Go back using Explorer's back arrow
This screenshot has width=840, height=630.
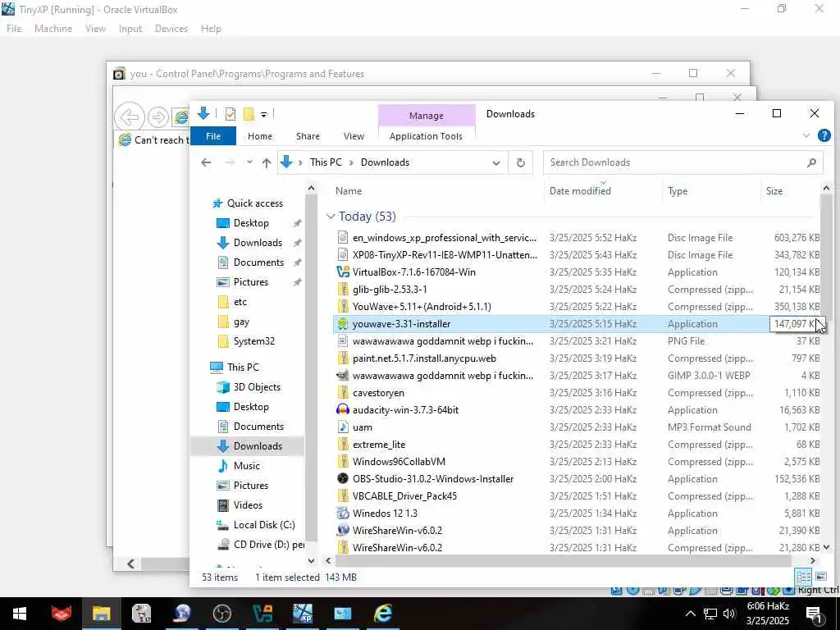pos(206,162)
